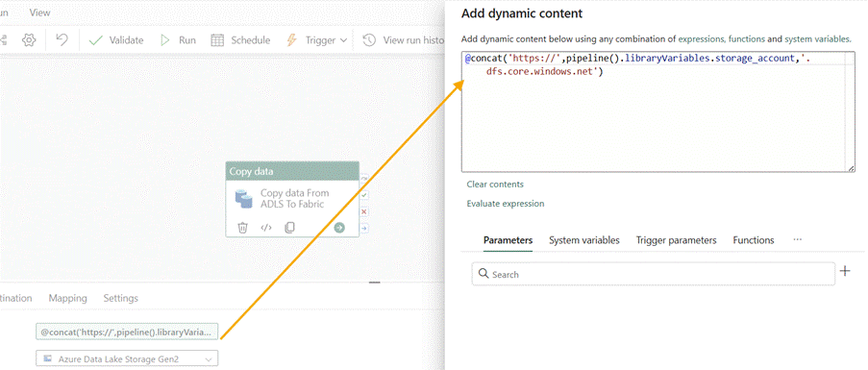Click the on-skip connector icon
868x370 pixels.
pos(364,179)
